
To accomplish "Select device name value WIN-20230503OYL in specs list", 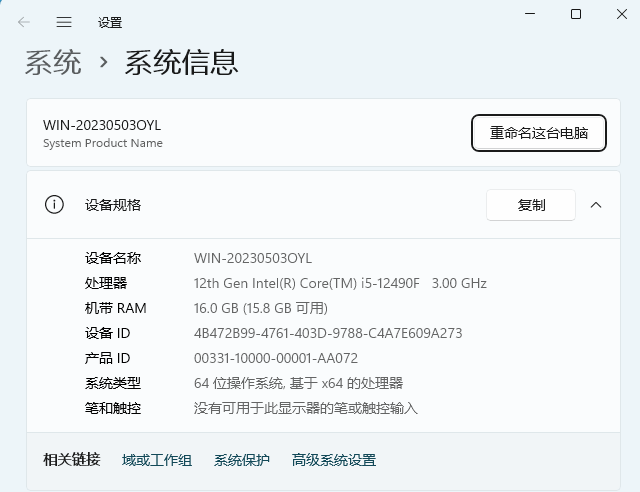I will pos(253,258).
